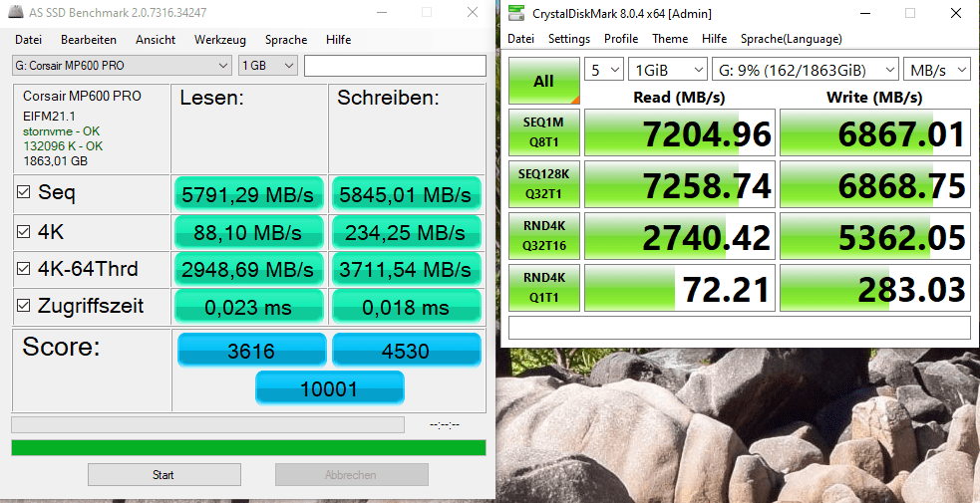Run the RND4K Q32T16 test button

(x=543, y=236)
